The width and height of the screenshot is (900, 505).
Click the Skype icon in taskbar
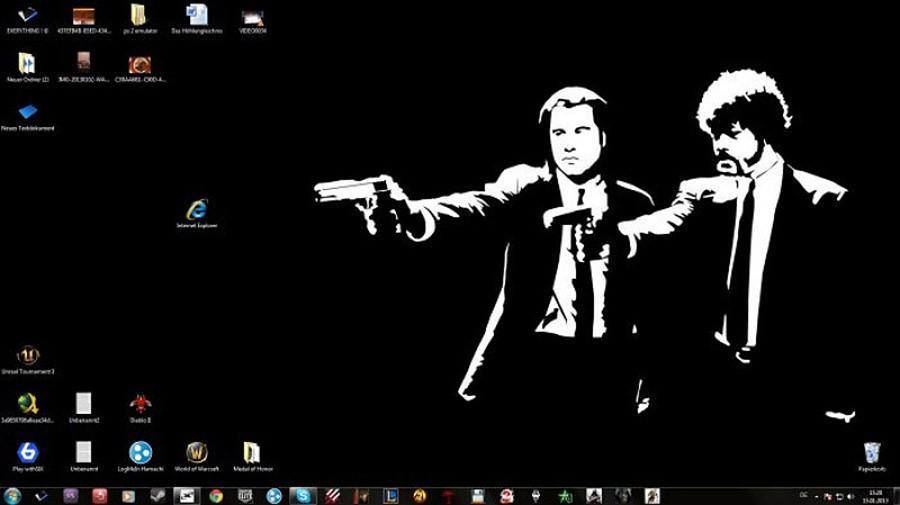301,495
